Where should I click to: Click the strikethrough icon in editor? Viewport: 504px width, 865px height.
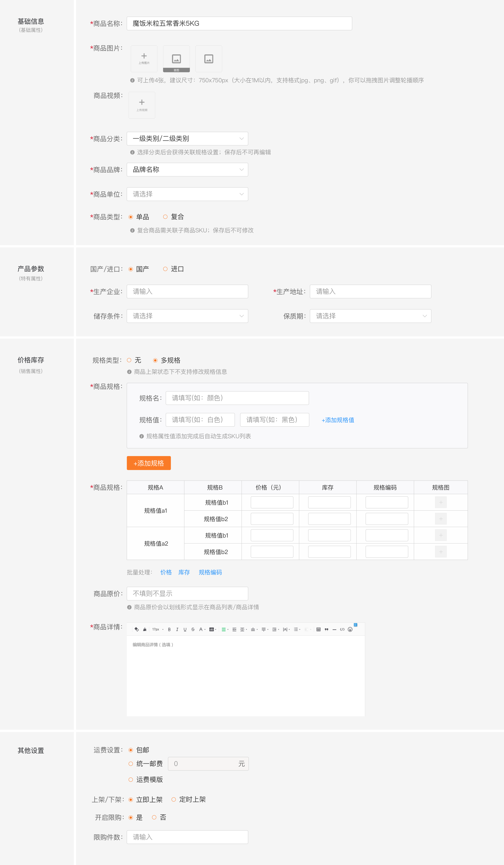pyautogui.click(x=193, y=630)
